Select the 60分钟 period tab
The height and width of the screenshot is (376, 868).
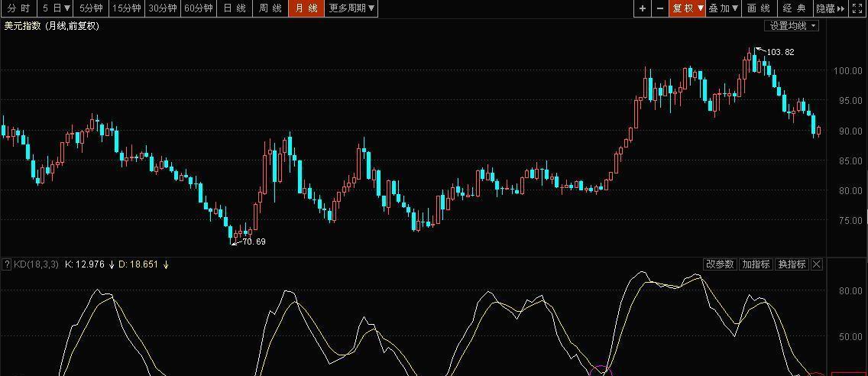[198, 8]
